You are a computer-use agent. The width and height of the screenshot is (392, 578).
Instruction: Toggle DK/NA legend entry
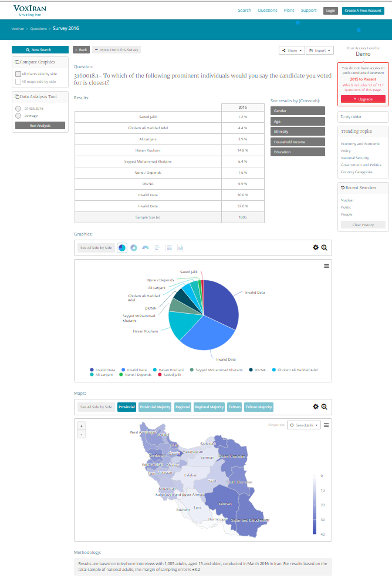(258, 369)
